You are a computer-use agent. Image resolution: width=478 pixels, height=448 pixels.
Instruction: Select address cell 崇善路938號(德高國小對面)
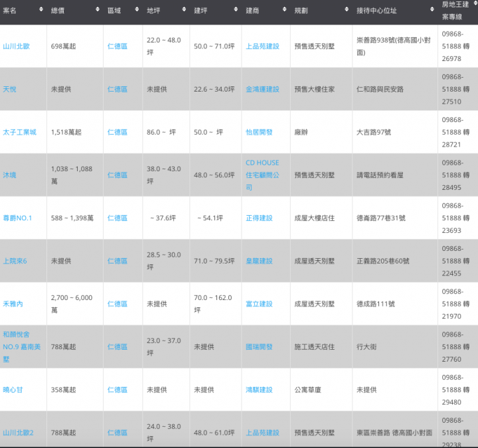click(x=394, y=46)
